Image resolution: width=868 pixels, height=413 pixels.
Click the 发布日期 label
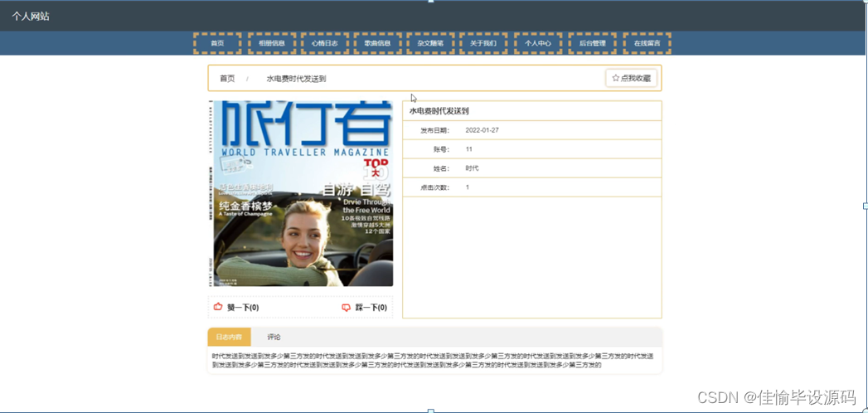(435, 131)
